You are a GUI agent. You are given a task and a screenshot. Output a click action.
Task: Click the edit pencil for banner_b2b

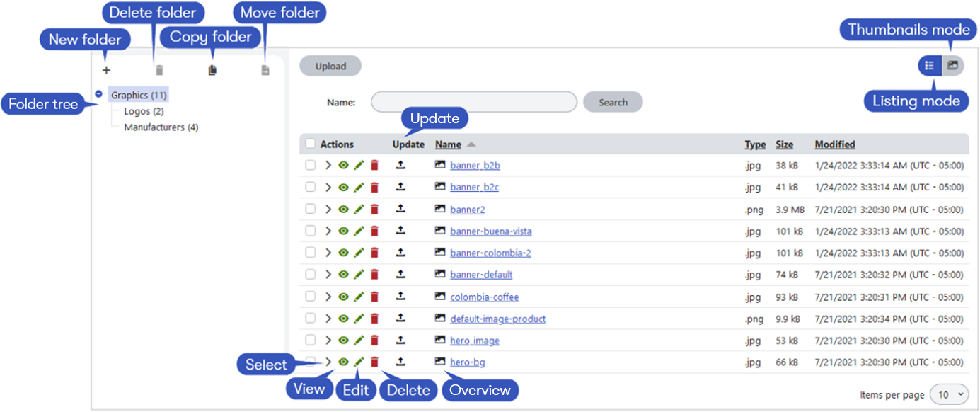(359, 166)
